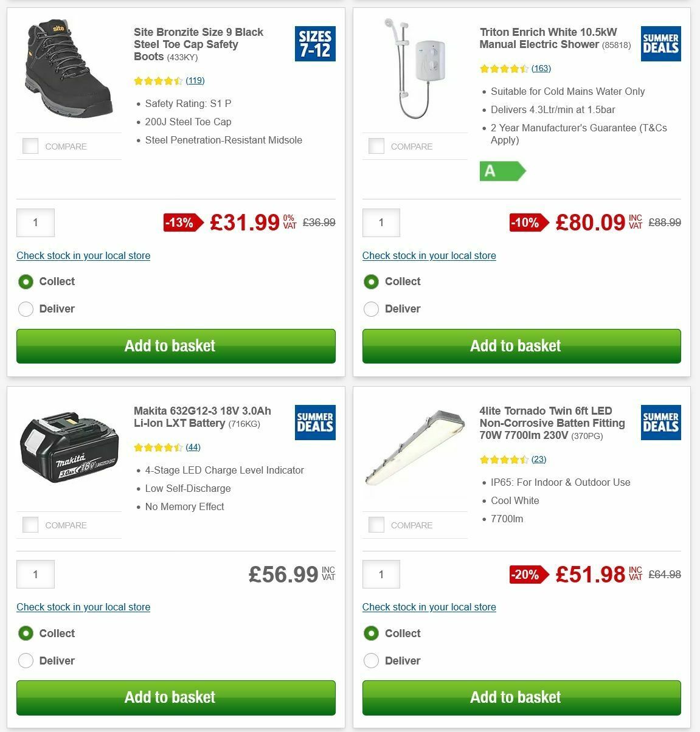Check the COMPARE box for 4lite batten fitting
The width and height of the screenshot is (700, 732).
point(376,525)
